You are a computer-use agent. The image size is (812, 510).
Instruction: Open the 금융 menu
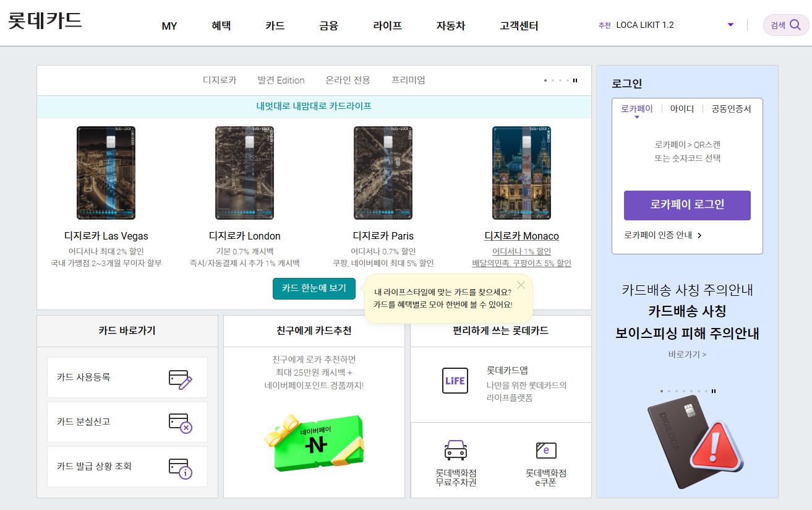click(328, 26)
